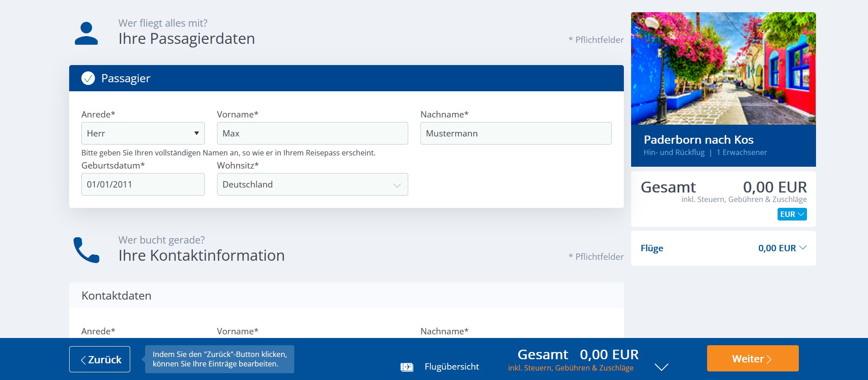The image size is (868, 380).
Task: Expand the bottom bar total price chevron
Action: 661,367
